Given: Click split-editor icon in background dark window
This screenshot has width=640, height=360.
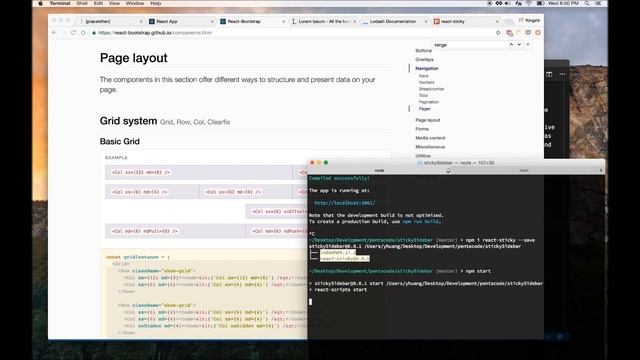Looking at the screenshot, I should [x=549, y=74].
